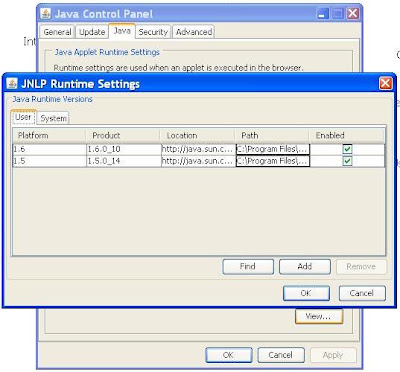Open the Advanced tab in Java Control Panel
Viewport: 400px width, 372px height.
194,32
